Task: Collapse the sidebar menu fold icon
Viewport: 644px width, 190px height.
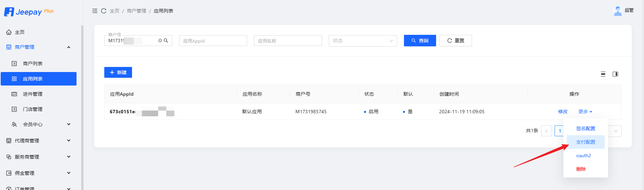Action: (95, 11)
